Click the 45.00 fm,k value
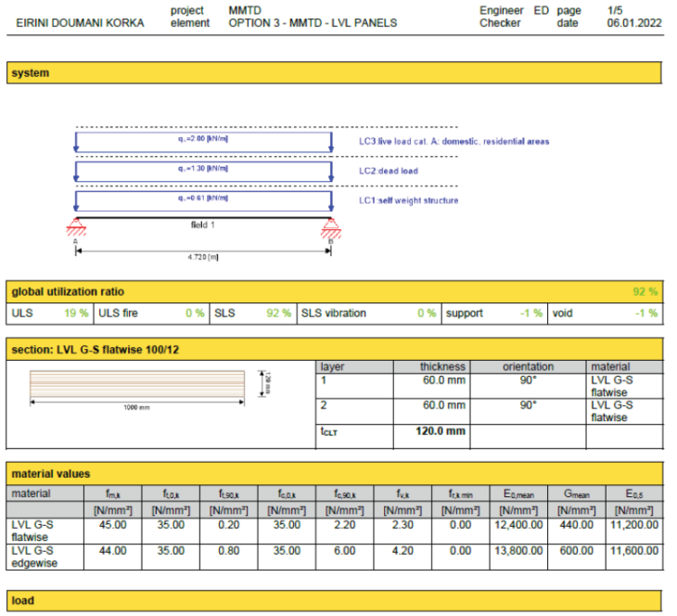 pos(113,525)
